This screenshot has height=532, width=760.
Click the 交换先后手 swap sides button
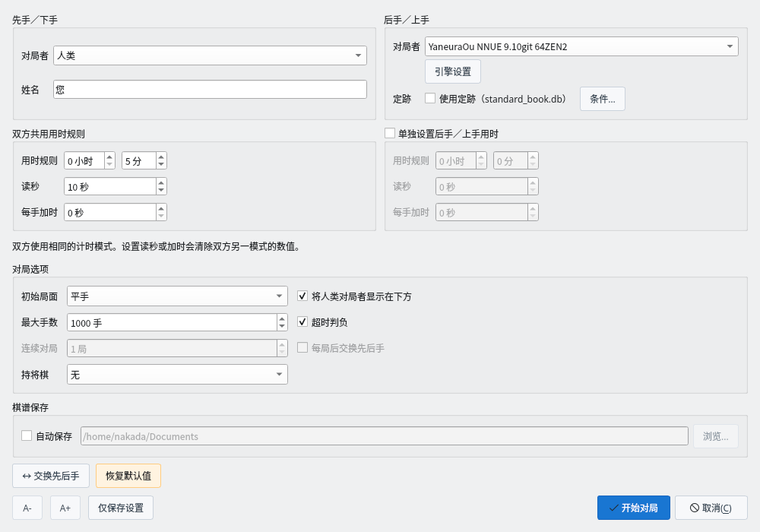[51, 476]
